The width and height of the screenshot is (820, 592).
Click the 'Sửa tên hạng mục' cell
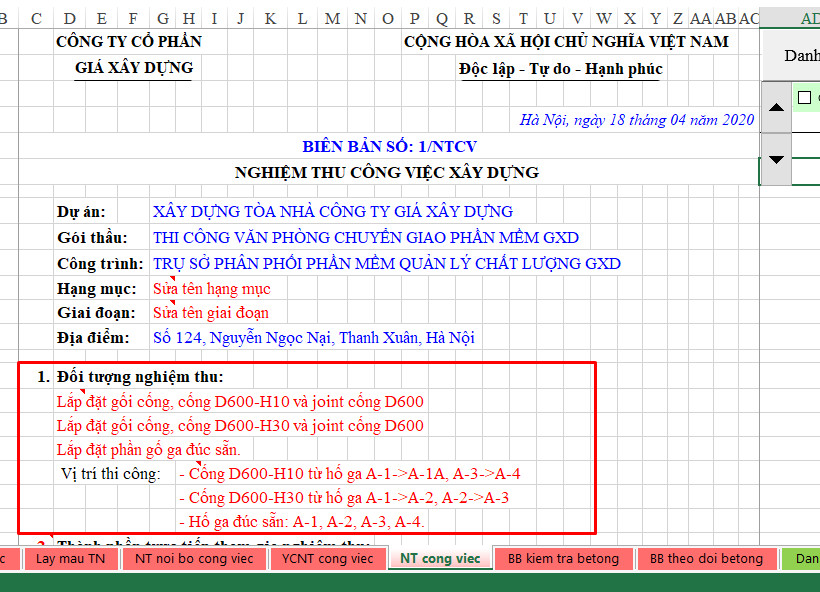211,289
